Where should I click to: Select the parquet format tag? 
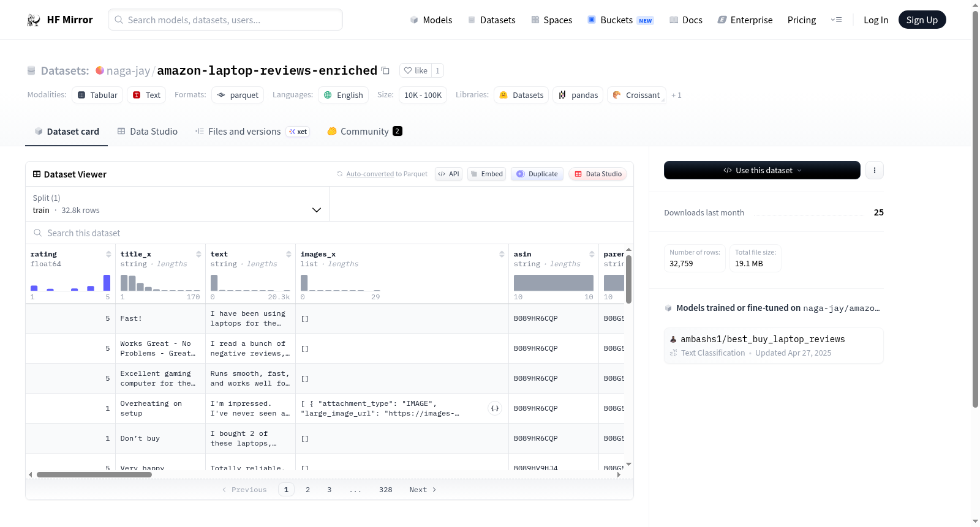[238, 95]
